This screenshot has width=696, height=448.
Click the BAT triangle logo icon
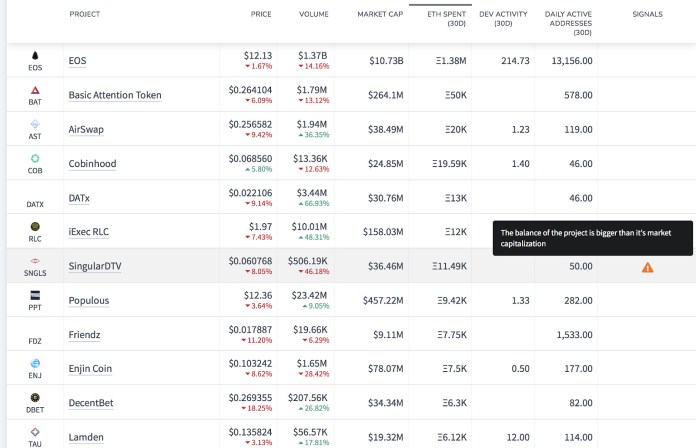35,90
